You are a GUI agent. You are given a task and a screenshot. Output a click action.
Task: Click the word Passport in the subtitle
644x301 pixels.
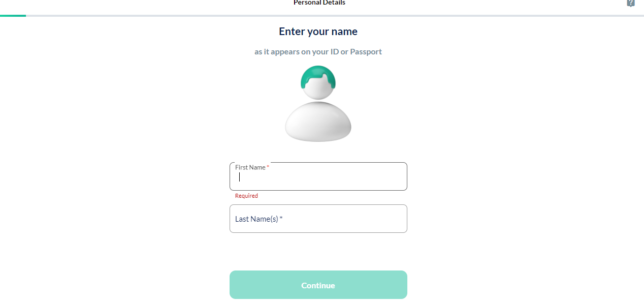pyautogui.click(x=366, y=51)
